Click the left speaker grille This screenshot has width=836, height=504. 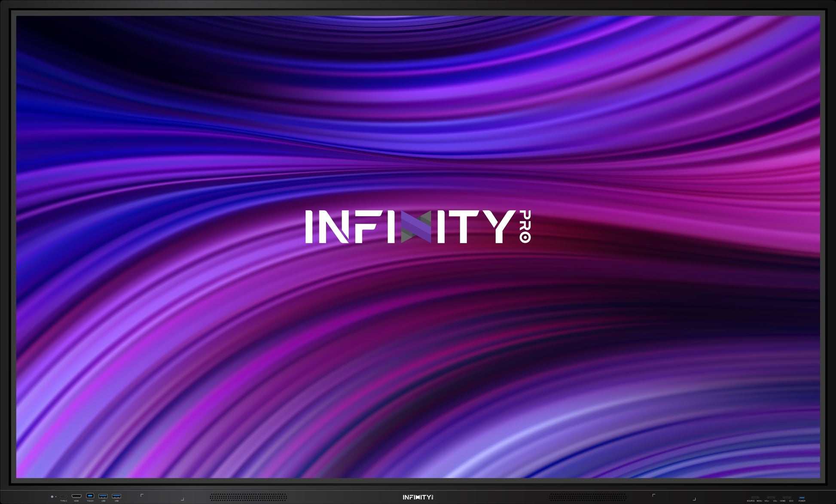[248, 497]
